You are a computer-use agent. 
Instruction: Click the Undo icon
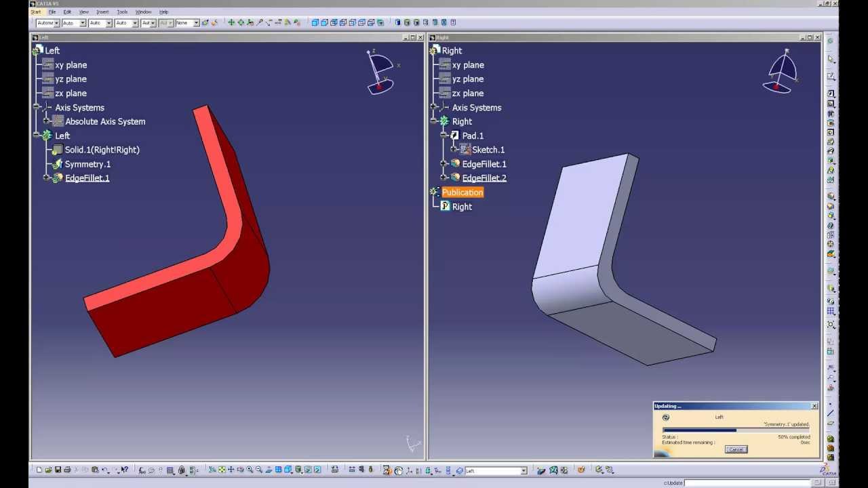105,470
